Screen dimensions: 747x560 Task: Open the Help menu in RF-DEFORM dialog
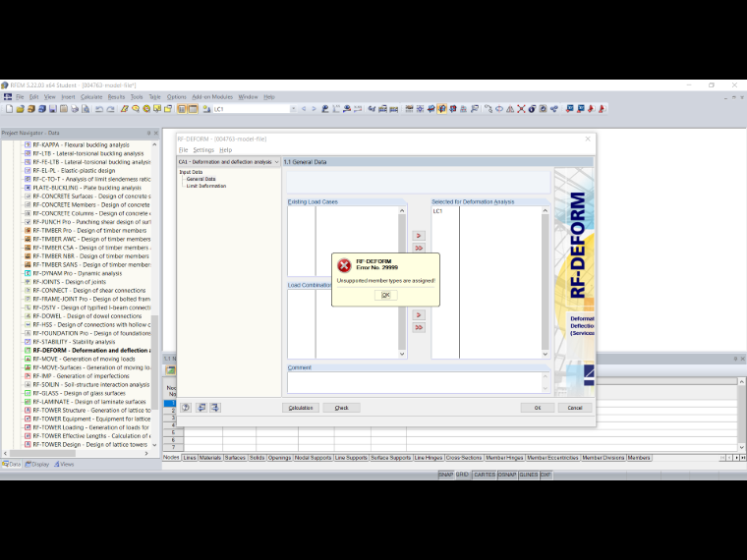point(225,150)
